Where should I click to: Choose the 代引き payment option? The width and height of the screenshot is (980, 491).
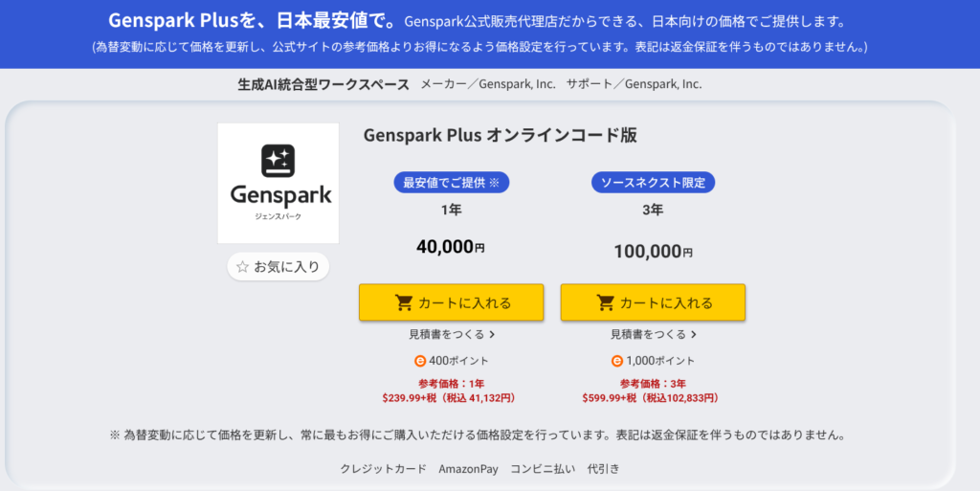coord(603,469)
